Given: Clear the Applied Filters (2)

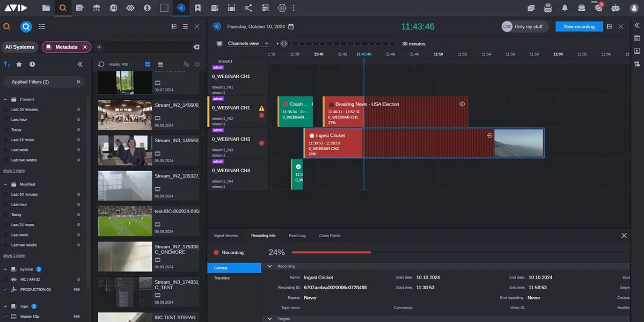Looking at the screenshot, I should pyautogui.click(x=78, y=82).
